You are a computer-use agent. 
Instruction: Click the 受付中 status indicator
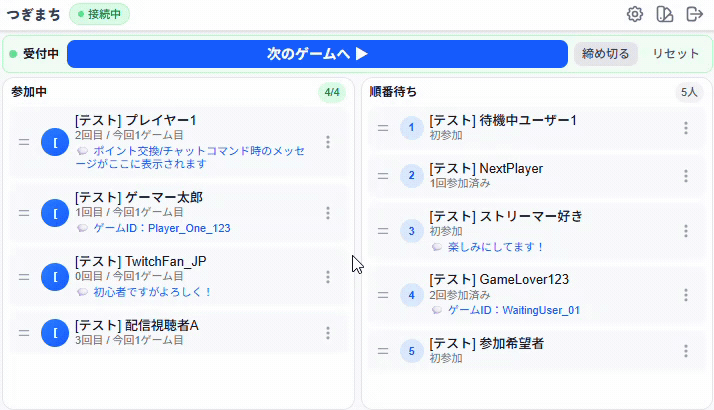tap(34, 54)
